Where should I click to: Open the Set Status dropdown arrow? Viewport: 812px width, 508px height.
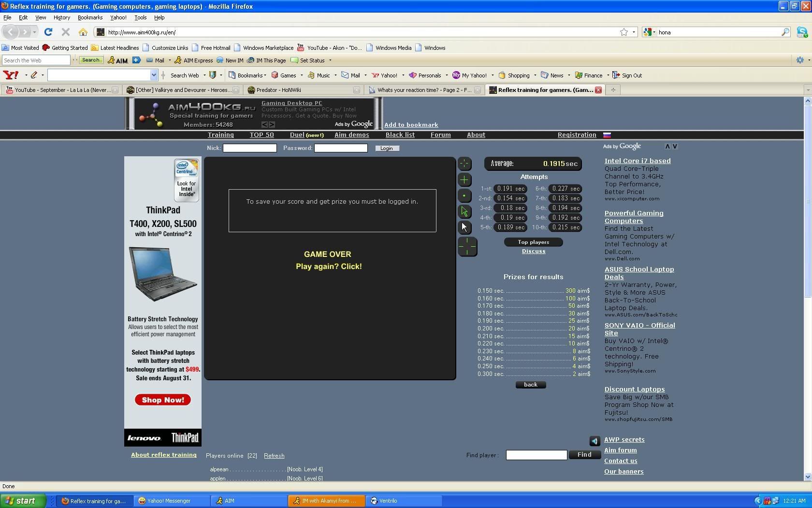coord(330,60)
